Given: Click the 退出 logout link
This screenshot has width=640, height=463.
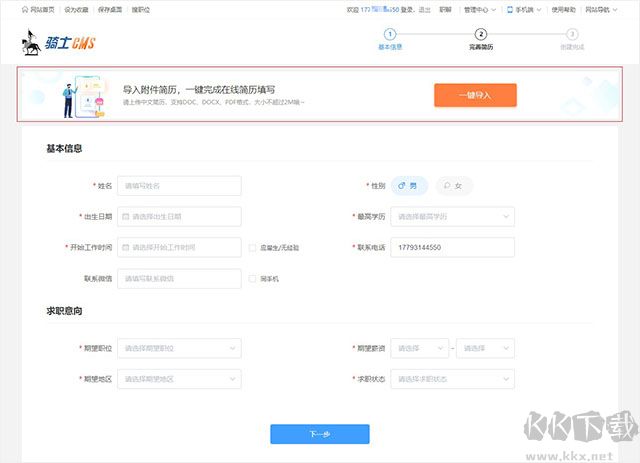Looking at the screenshot, I should coord(424,9).
